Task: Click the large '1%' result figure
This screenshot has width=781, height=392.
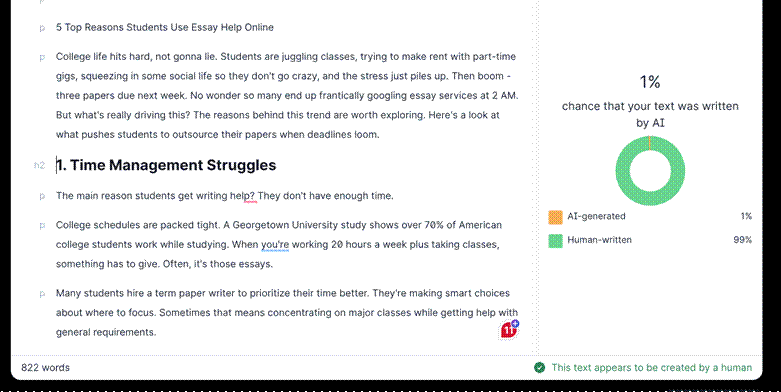Action: (x=650, y=82)
